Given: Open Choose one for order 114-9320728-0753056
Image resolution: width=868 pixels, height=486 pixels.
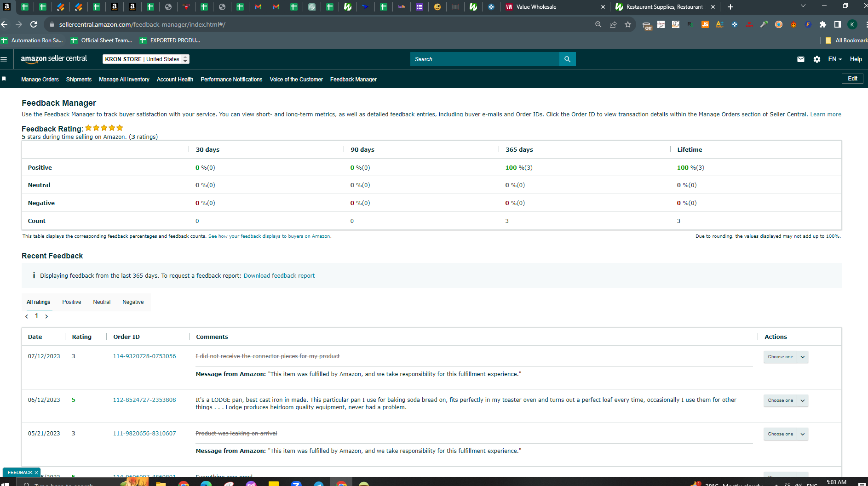Looking at the screenshot, I should [x=786, y=357].
